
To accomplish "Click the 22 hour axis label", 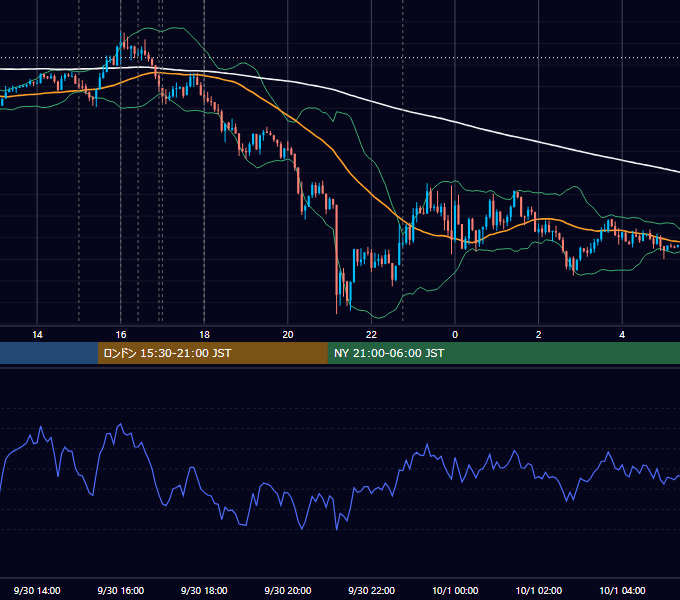I will (371, 335).
